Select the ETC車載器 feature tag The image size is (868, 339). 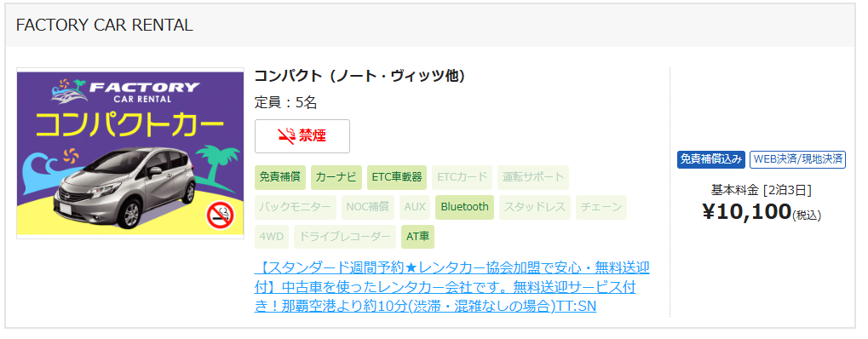(397, 177)
